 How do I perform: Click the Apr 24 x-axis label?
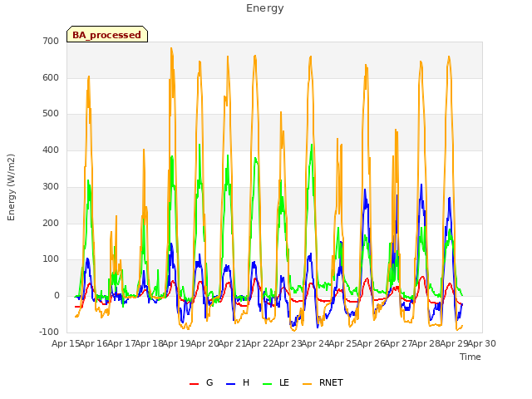pos(316,343)
